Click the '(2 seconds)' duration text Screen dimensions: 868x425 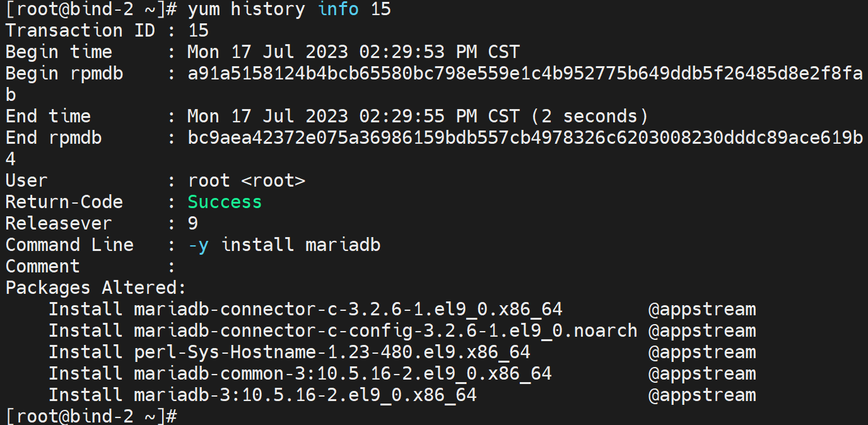point(589,116)
